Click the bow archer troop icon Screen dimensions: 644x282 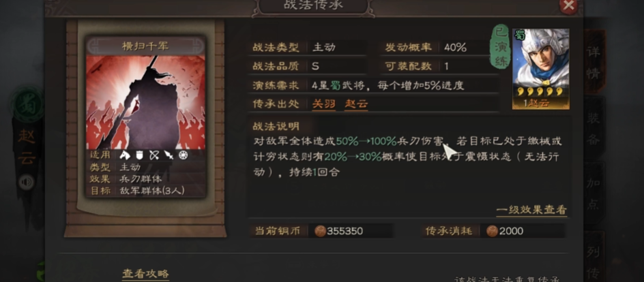pyautogui.click(x=154, y=155)
